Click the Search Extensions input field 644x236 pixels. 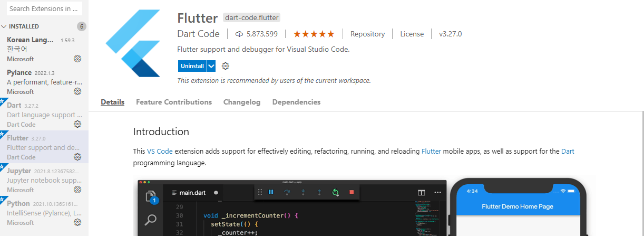point(44,8)
